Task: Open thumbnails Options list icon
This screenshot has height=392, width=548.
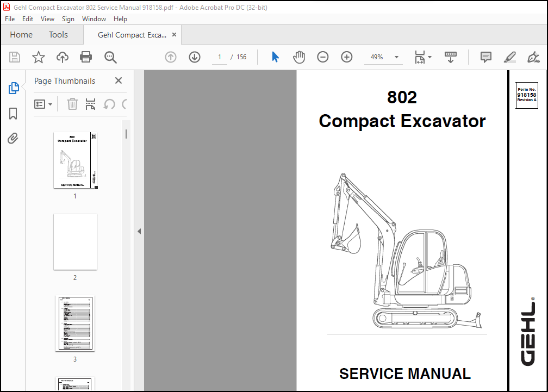Action: tap(43, 104)
